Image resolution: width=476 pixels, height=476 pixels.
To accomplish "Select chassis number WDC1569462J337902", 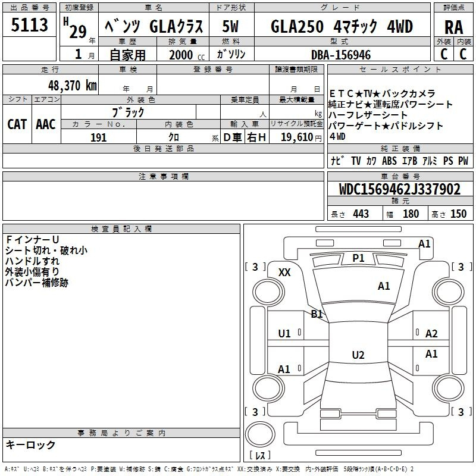I will click(399, 189).
